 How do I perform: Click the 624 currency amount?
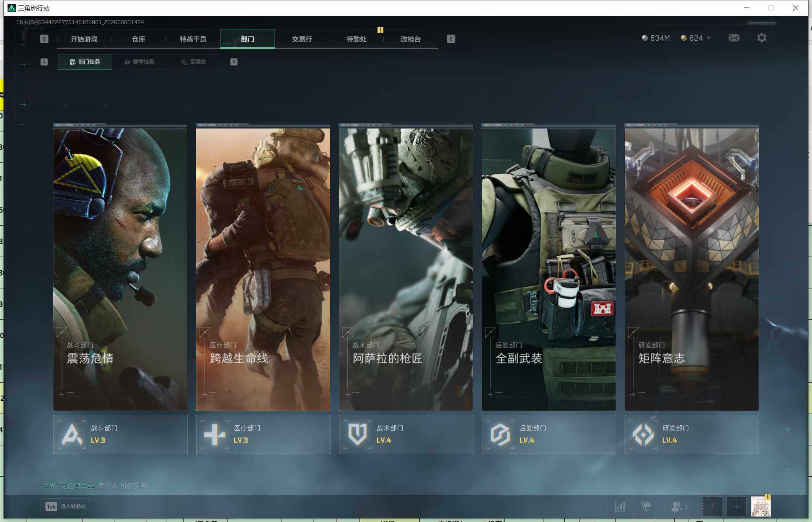click(x=696, y=38)
